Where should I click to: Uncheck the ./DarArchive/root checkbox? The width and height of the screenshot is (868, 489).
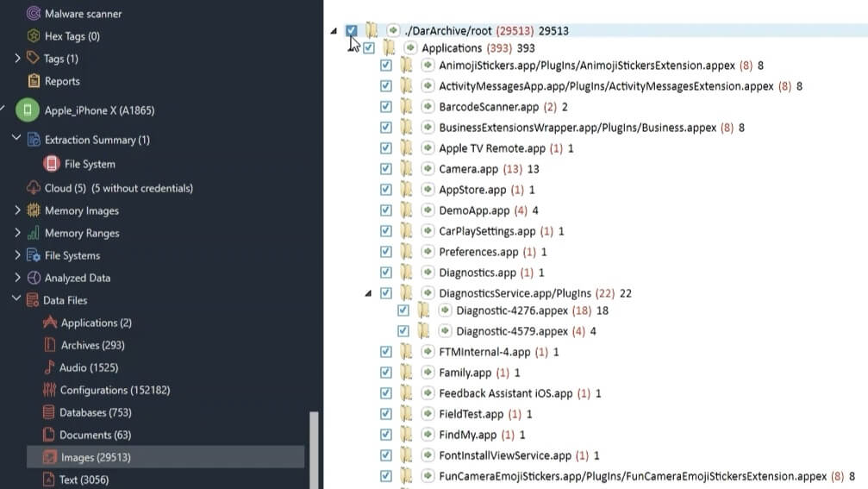(x=352, y=30)
